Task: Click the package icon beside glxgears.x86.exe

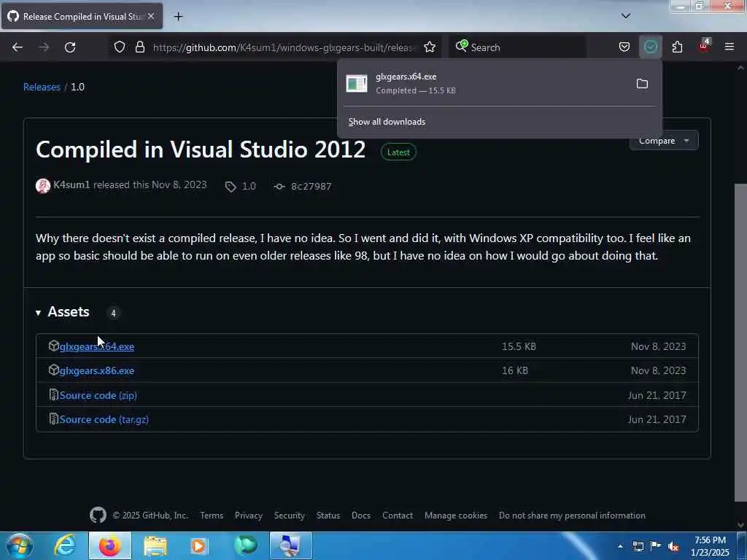Action: [x=54, y=370]
